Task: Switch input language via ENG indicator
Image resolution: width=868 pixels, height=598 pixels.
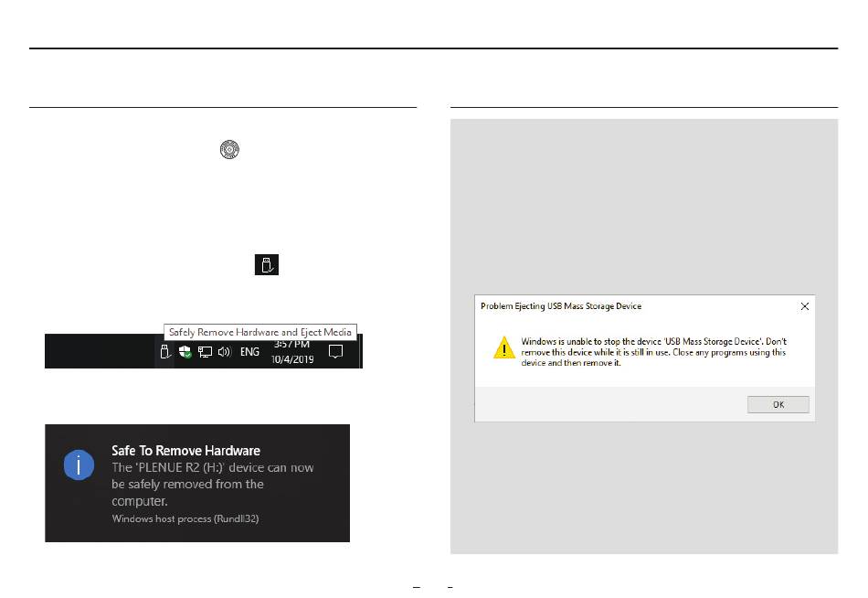Action: [249, 352]
